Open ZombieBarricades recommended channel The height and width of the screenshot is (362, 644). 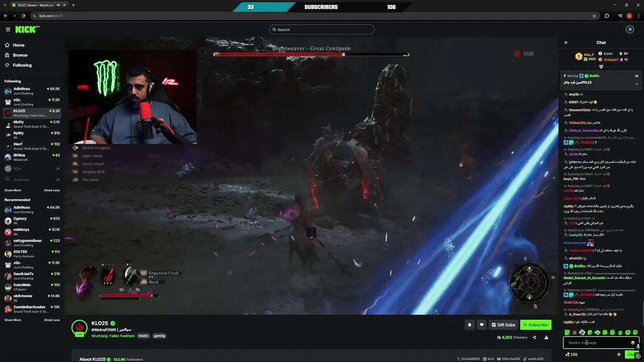click(32, 309)
